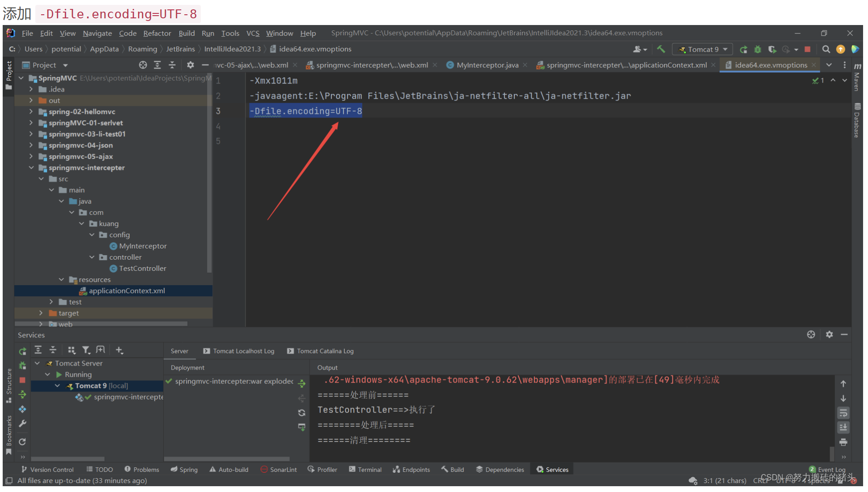Click the Project panel horizontal scrollbar

coord(101,323)
